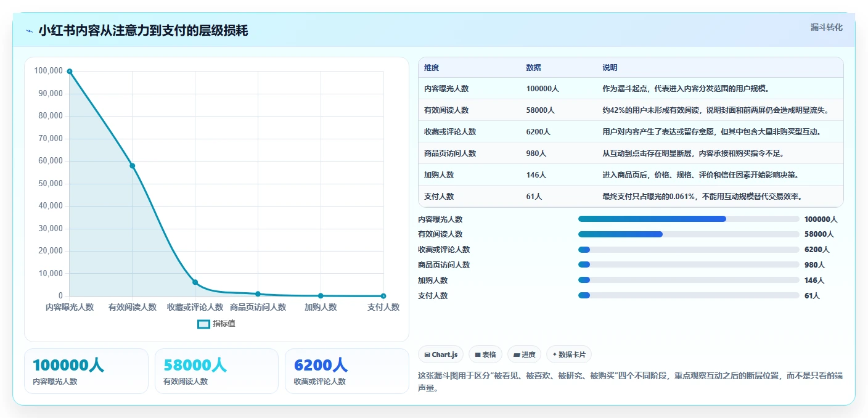Click y-axis label 50,000
This screenshot has width=868, height=418.
point(50,184)
